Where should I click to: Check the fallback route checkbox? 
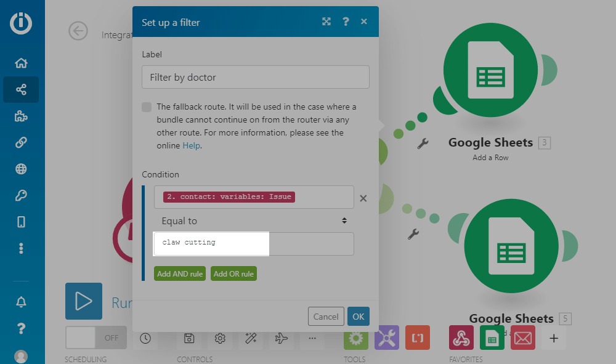coord(147,107)
